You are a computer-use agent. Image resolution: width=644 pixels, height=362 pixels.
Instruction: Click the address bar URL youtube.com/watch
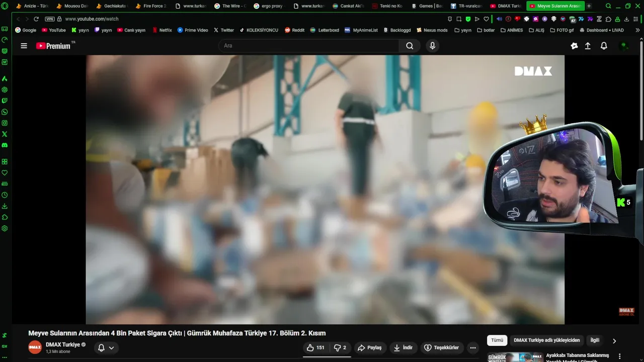(x=92, y=19)
